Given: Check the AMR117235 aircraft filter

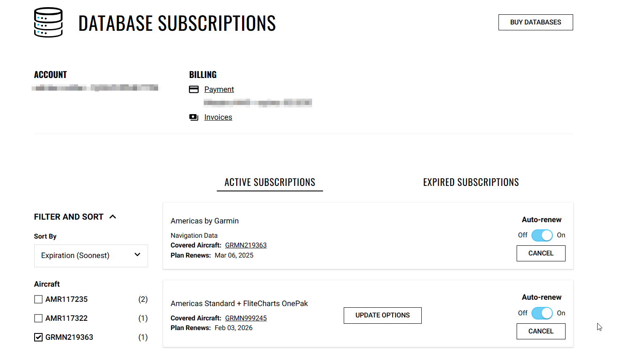Looking at the screenshot, I should 38,299.
